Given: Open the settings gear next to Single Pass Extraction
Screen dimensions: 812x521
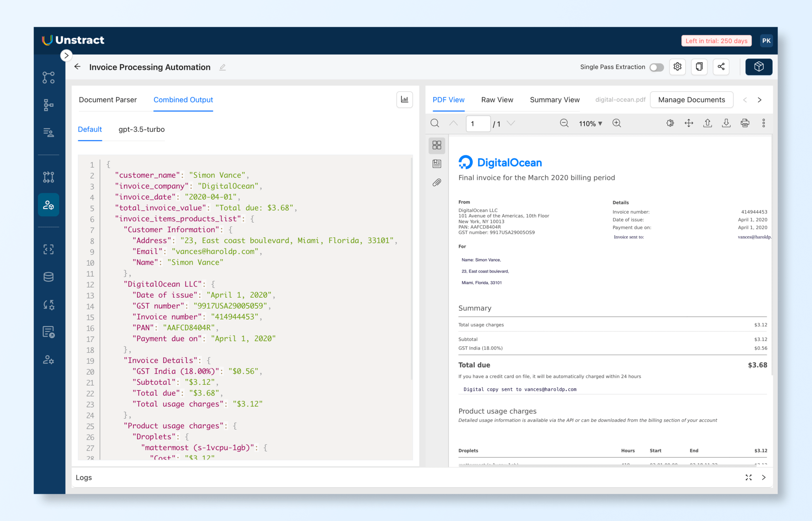Looking at the screenshot, I should [677, 67].
